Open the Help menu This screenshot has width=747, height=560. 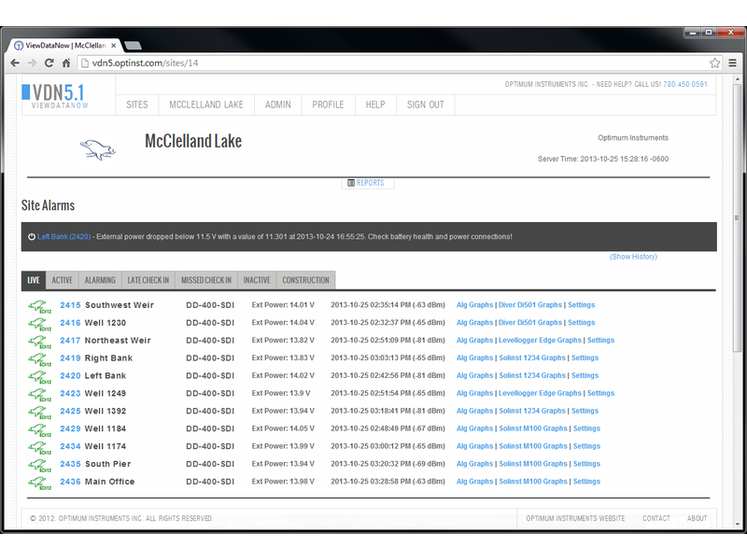375,105
